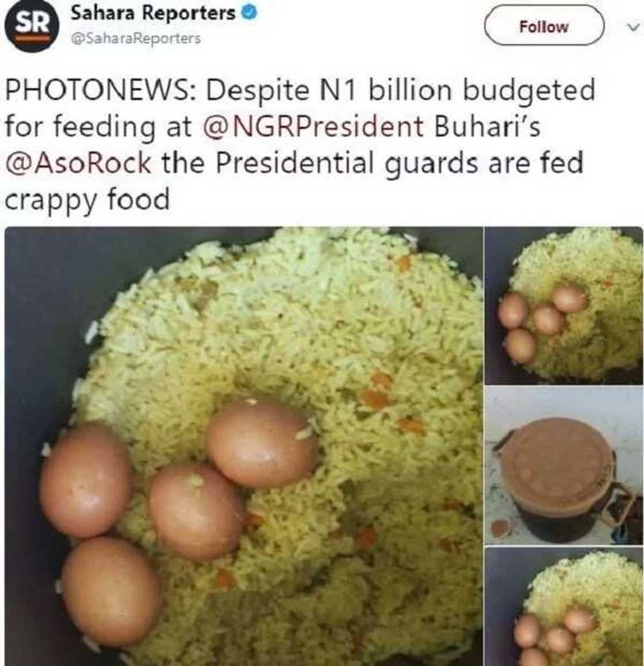
Task: Open the Sahara Reporters display name
Action: tap(152, 13)
